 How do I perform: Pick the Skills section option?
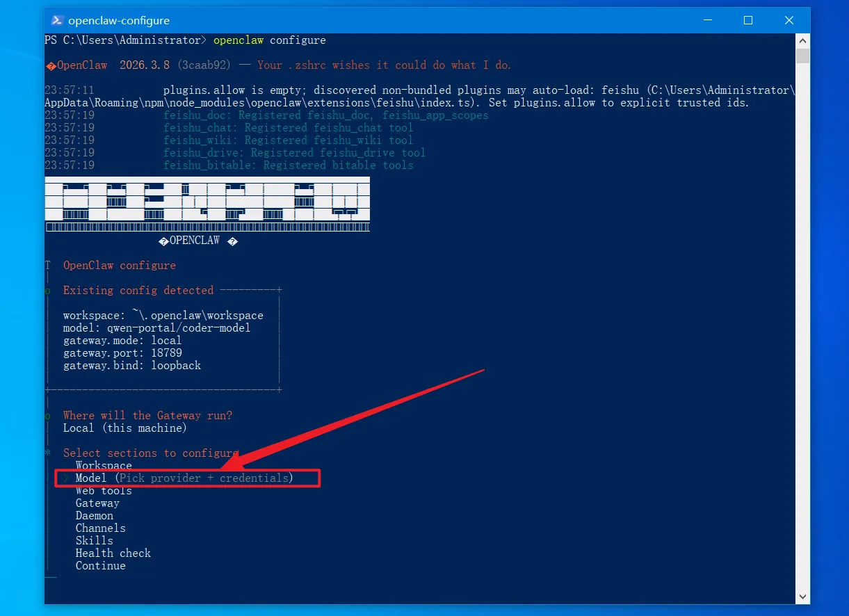point(95,540)
